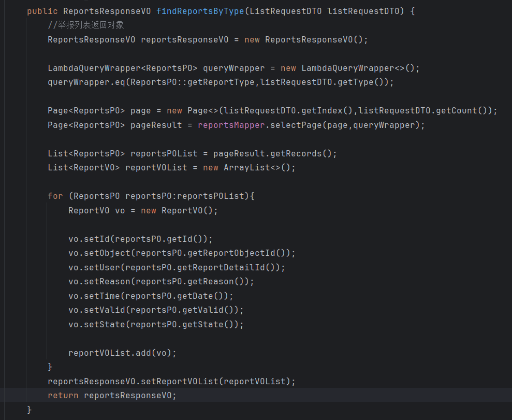Click the List<ReportVO> variable type

tap(83, 168)
